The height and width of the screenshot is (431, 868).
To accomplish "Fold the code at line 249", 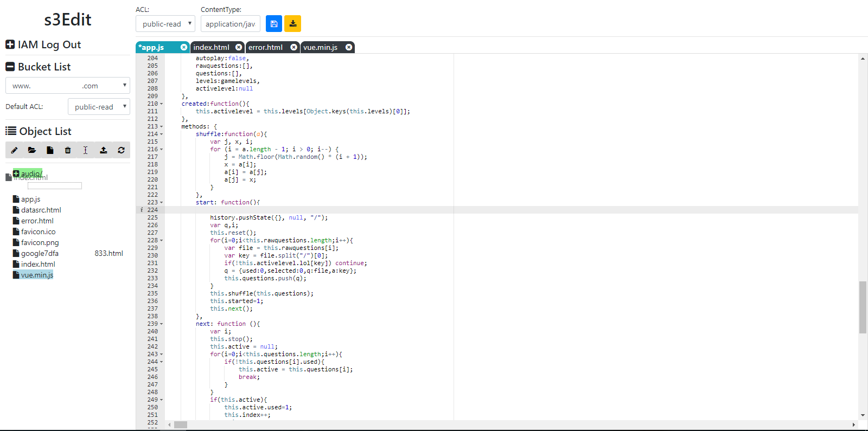I will click(x=161, y=400).
